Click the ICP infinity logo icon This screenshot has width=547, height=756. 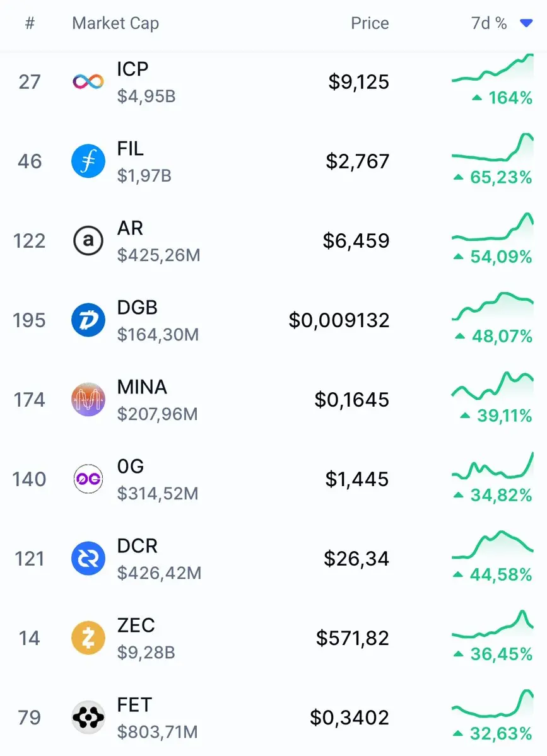88,82
